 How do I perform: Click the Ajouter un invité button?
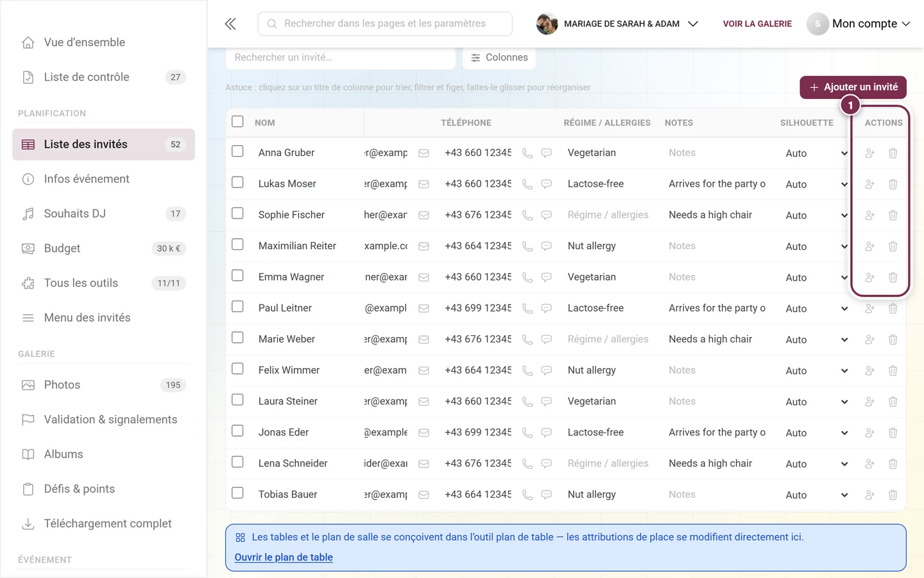(853, 87)
